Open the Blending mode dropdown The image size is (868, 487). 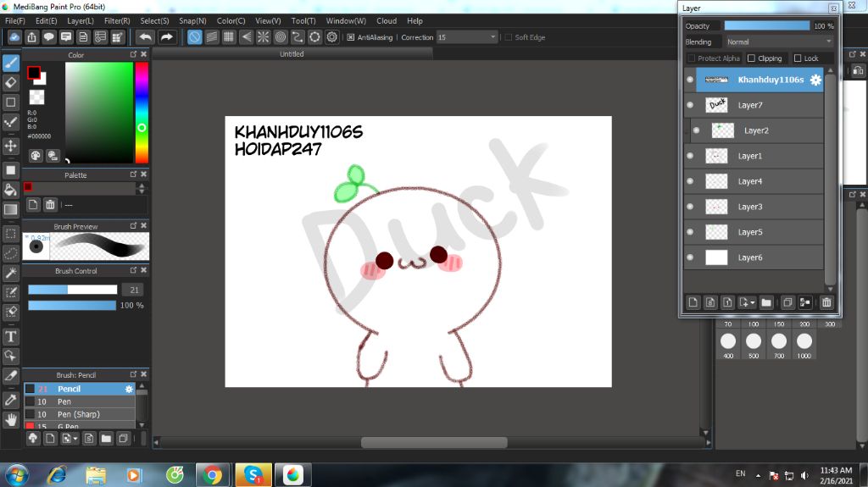tap(778, 42)
